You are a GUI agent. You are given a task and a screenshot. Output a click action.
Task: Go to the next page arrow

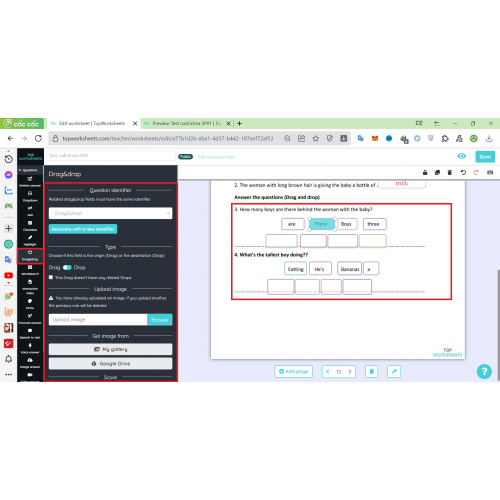[350, 371]
